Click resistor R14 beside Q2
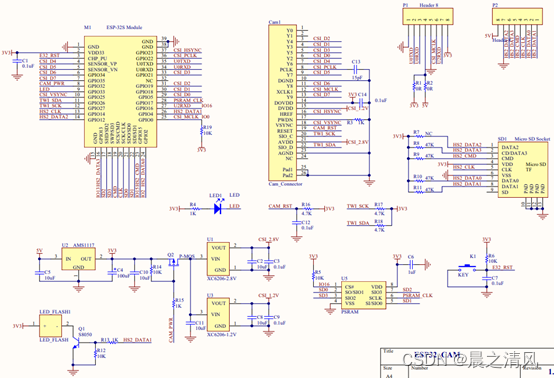 tap(151, 270)
